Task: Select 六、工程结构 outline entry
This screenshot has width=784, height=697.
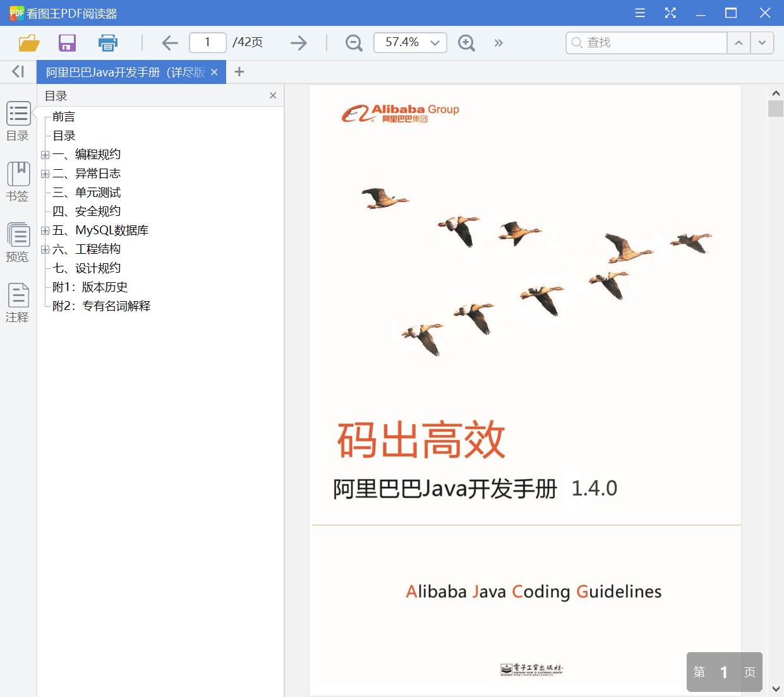Action: (87, 249)
